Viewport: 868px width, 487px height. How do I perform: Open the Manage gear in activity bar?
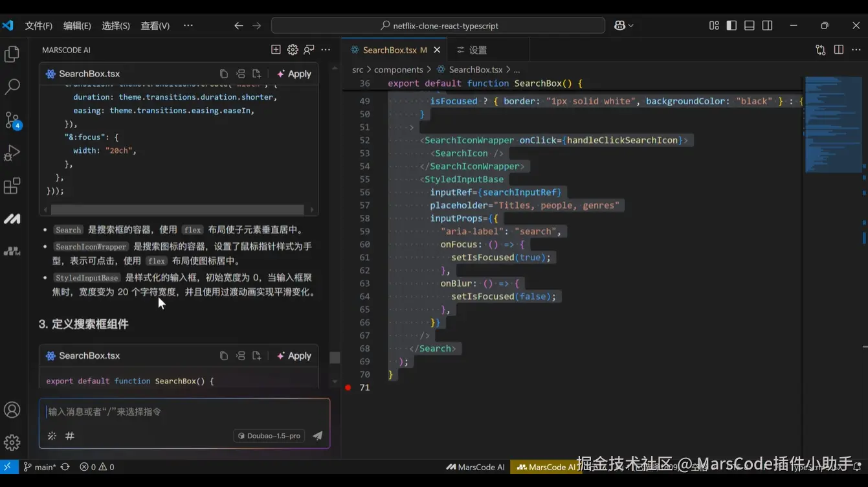[x=12, y=443]
